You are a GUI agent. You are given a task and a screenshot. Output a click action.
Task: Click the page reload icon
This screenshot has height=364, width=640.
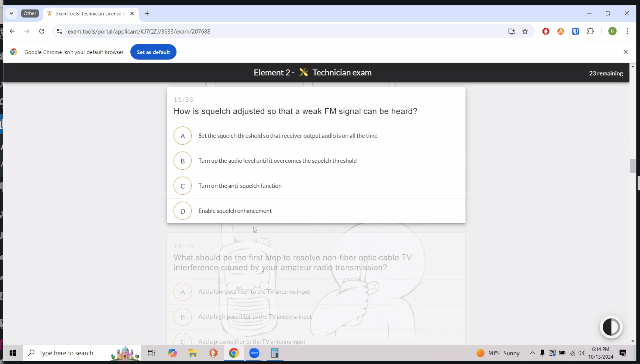point(42,31)
